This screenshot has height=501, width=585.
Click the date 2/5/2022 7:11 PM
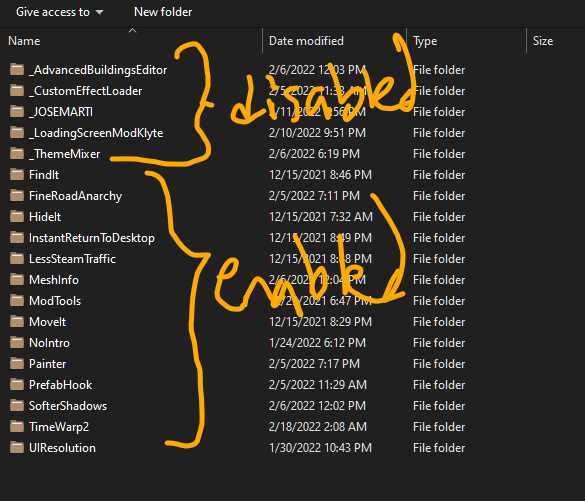(x=315, y=195)
